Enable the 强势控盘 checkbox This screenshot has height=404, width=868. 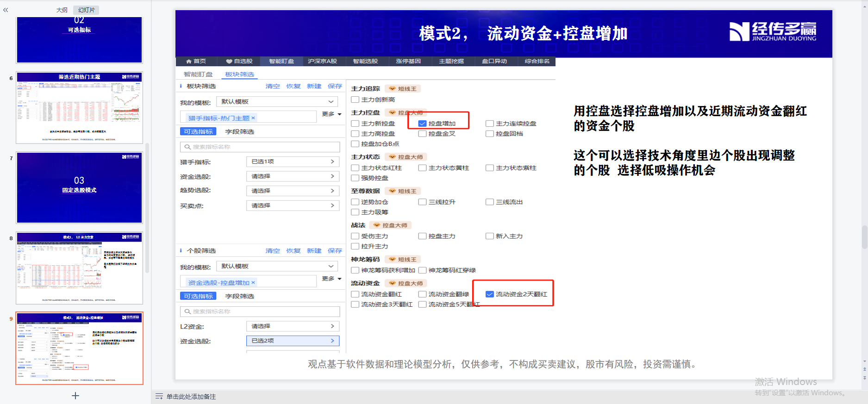pos(355,178)
